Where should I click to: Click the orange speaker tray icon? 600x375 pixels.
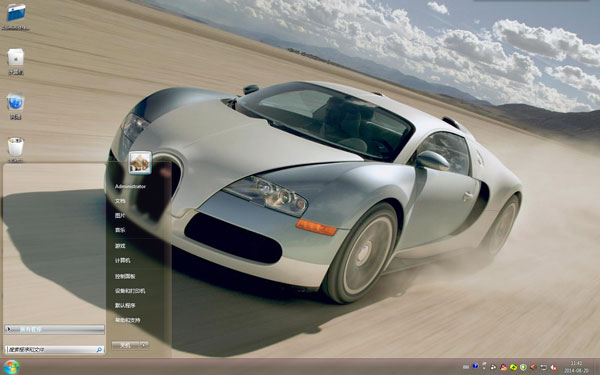click(533, 367)
